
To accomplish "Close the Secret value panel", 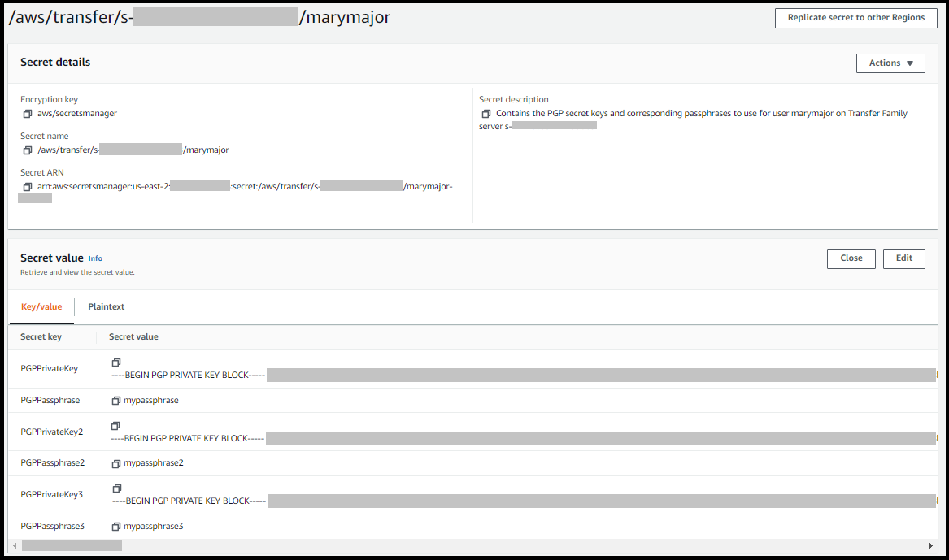I will coord(851,258).
